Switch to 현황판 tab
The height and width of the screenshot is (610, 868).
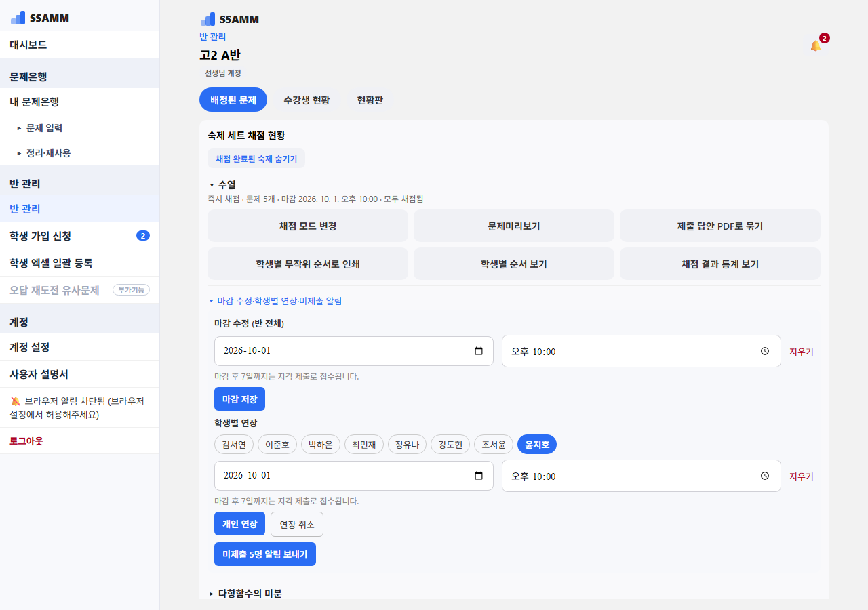point(370,100)
